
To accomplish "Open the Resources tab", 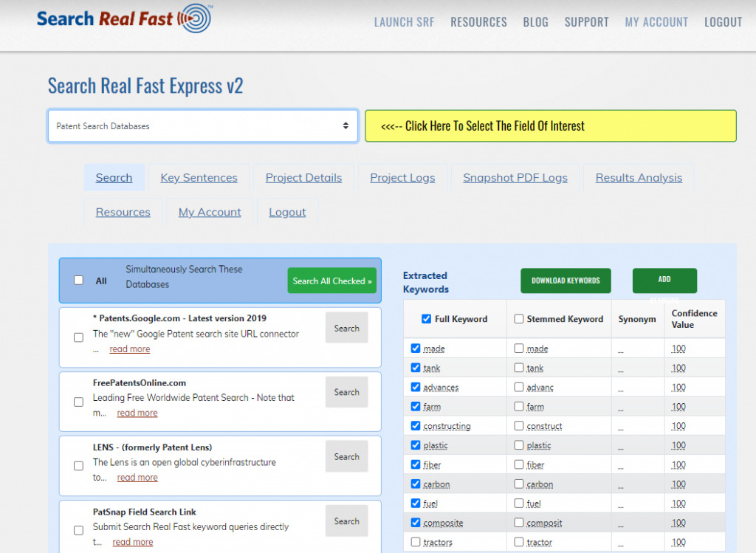I will (123, 212).
